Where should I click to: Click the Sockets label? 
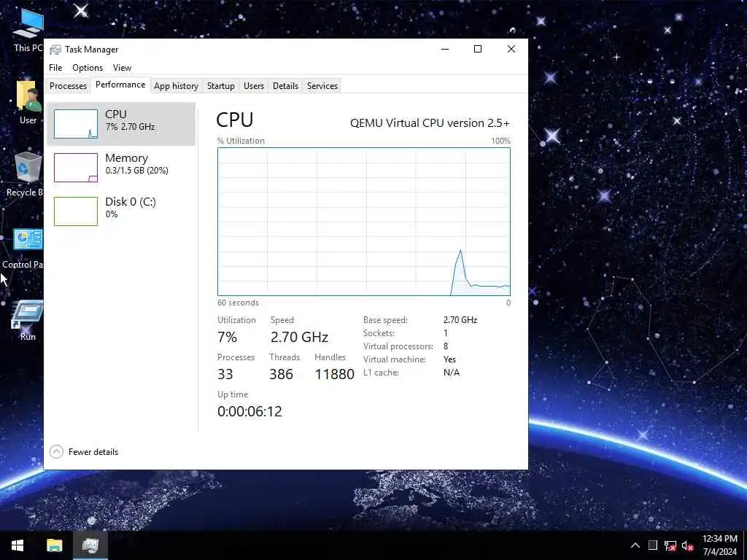pyautogui.click(x=379, y=332)
